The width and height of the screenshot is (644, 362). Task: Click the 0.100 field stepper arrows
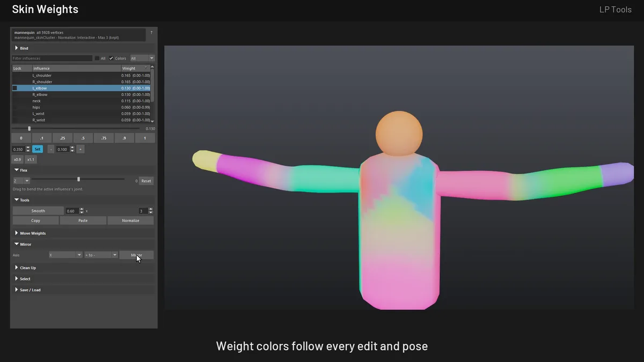tap(72, 149)
